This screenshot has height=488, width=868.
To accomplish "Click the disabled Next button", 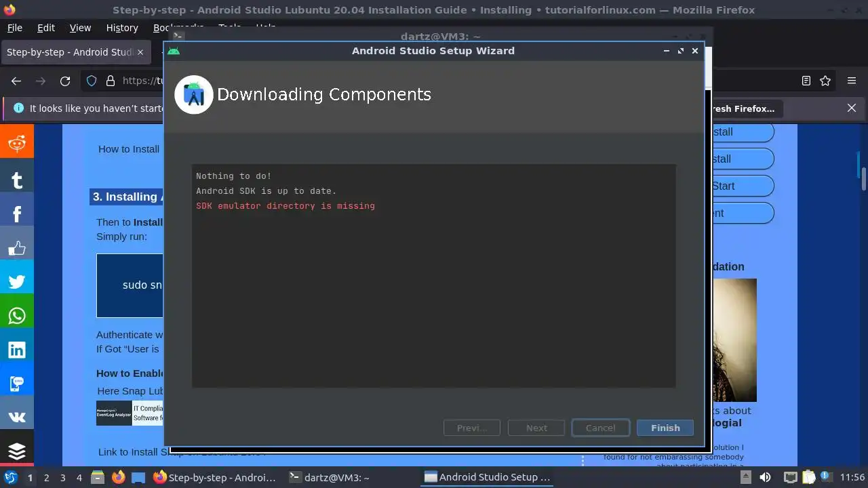I will (x=536, y=428).
